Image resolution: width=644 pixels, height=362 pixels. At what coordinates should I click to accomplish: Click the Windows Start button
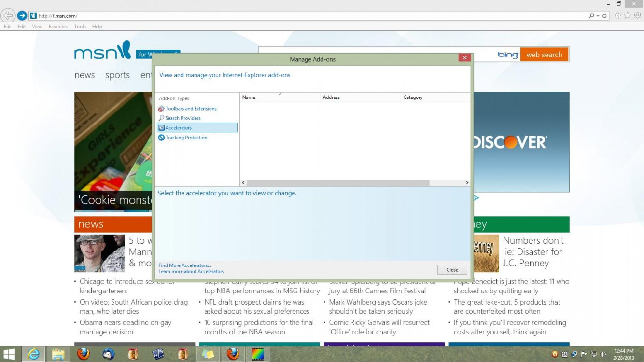9,354
